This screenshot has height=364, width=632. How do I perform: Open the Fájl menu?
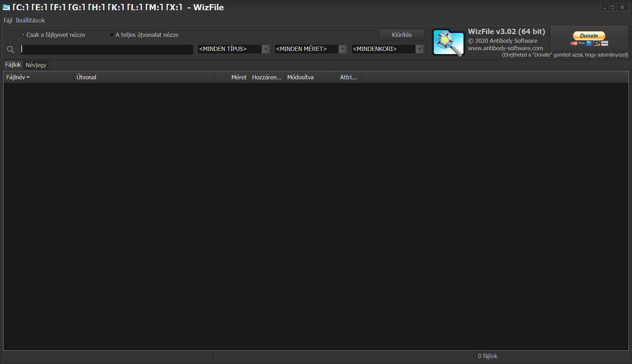8,20
